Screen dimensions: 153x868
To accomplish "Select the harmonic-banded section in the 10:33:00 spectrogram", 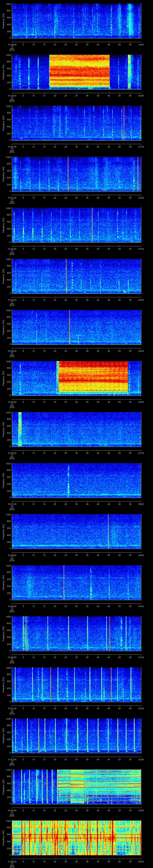I will point(99,787).
